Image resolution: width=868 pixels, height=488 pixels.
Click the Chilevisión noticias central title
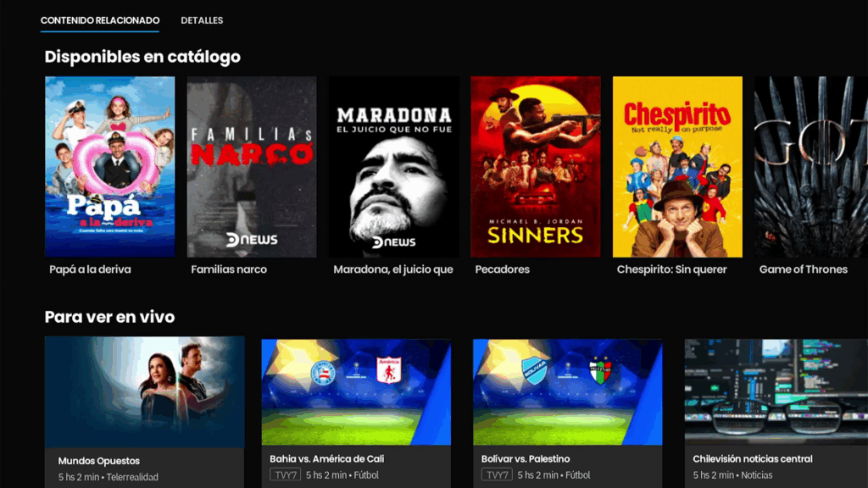point(753,458)
